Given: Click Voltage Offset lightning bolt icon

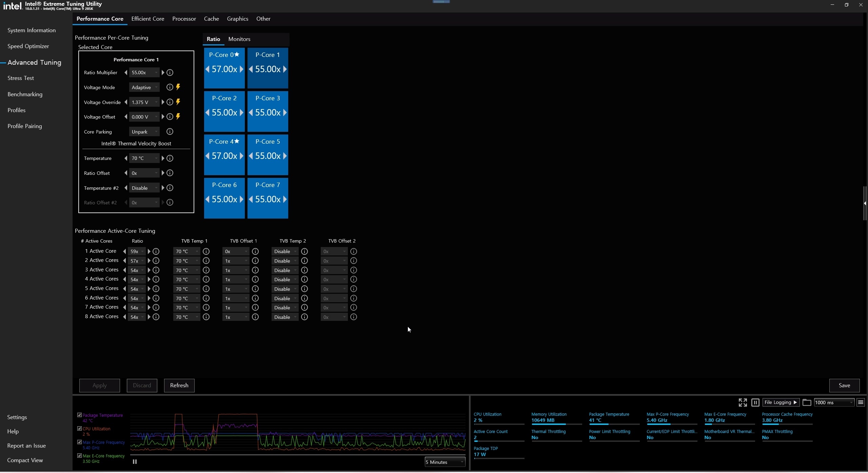Looking at the screenshot, I should [x=178, y=117].
